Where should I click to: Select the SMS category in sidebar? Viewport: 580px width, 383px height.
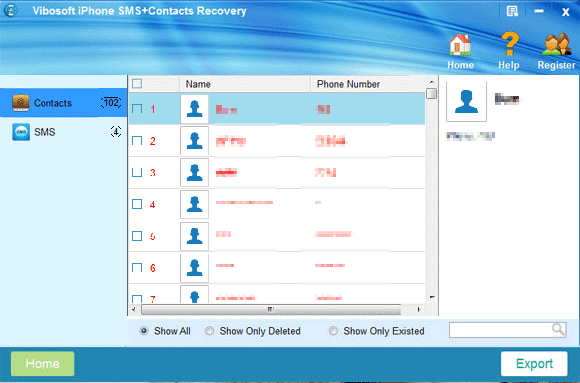click(63, 132)
